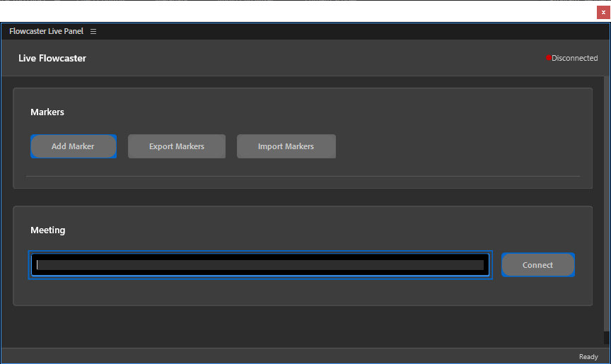Click the divider line below marker buttons
Screen dimensions: 611x364
[x=303, y=176]
